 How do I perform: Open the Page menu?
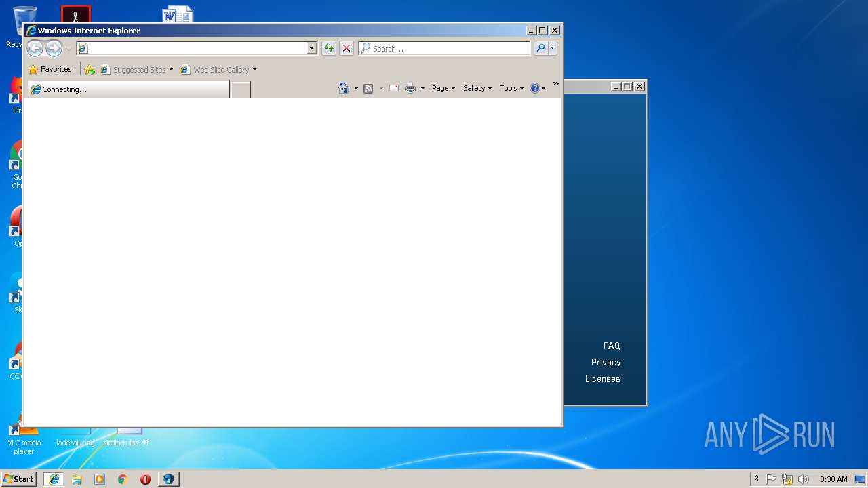coord(443,88)
